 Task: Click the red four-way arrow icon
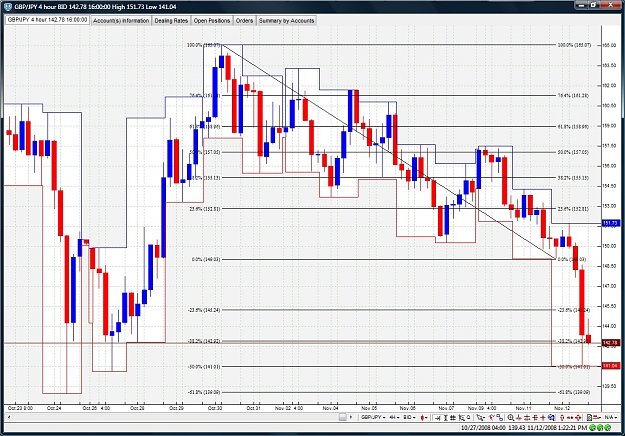579,418
